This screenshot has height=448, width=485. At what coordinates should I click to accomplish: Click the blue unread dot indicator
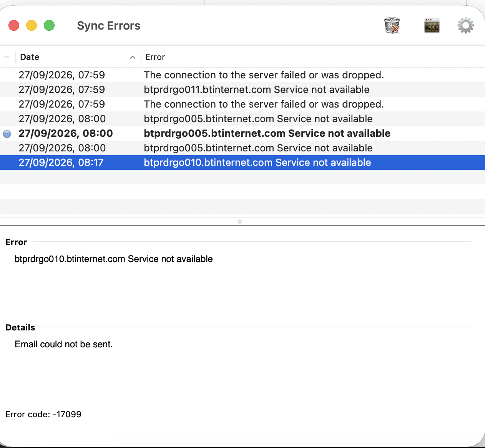point(7,134)
